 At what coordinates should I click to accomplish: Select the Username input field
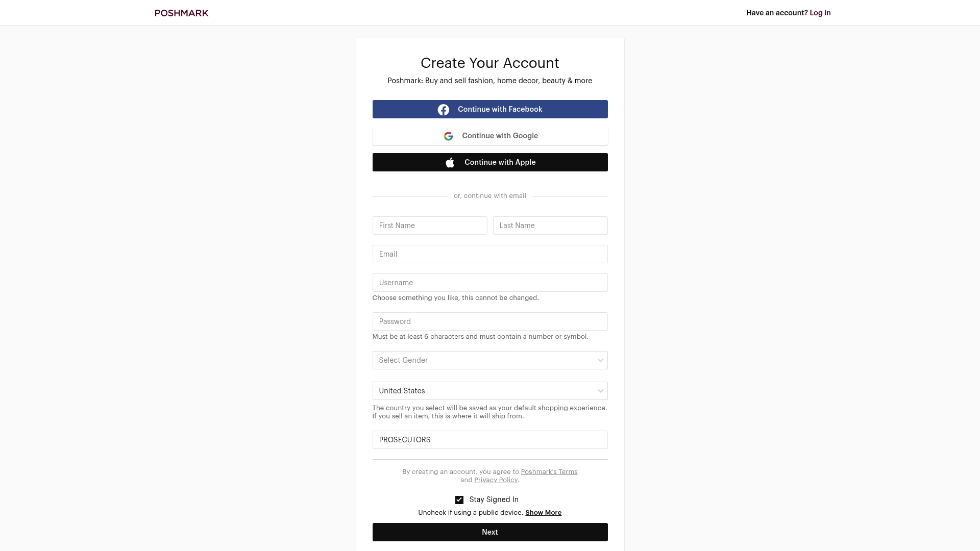(490, 283)
